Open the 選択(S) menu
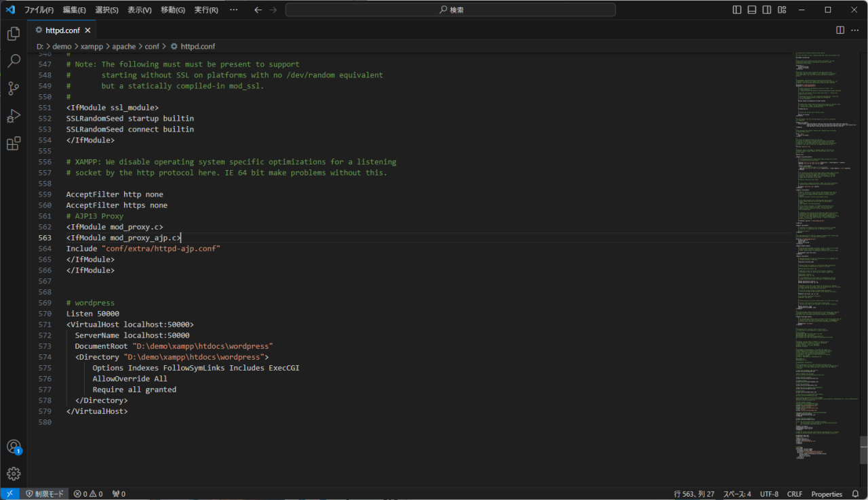Viewport: 868px width, 500px height. (106, 10)
